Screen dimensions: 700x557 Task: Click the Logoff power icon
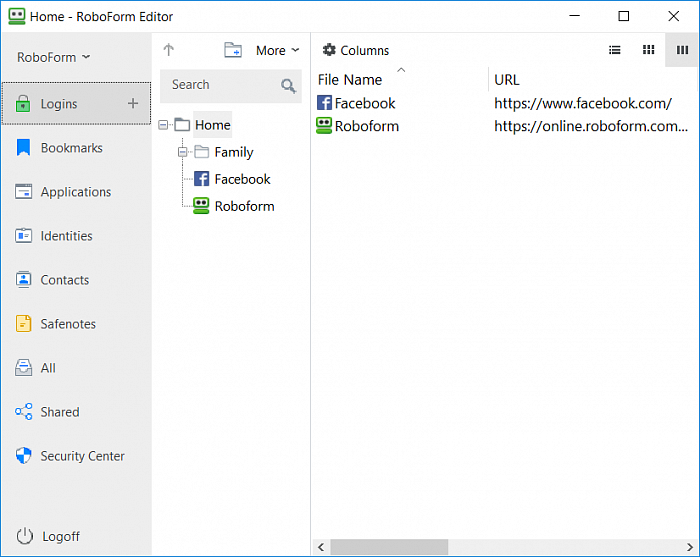tap(25, 536)
